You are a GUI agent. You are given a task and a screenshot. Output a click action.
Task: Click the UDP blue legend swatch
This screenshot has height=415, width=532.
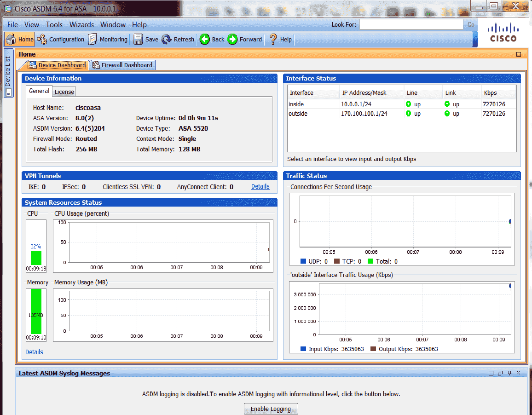[x=303, y=261]
